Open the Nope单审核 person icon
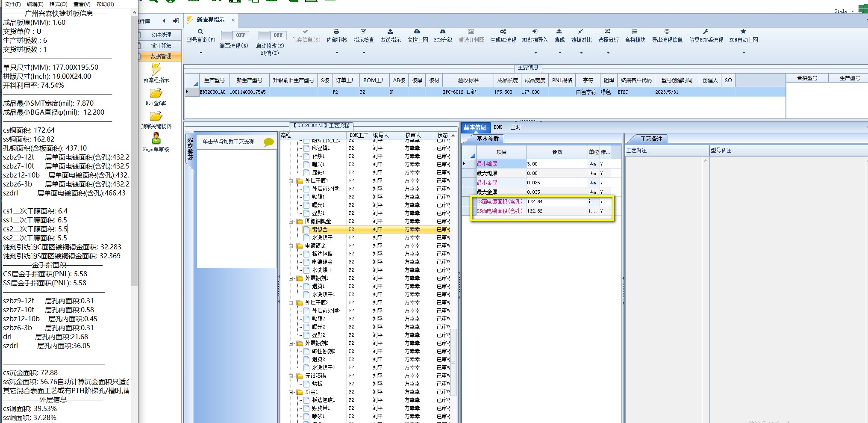Image resolution: width=868 pixels, height=423 pixels. (156, 139)
